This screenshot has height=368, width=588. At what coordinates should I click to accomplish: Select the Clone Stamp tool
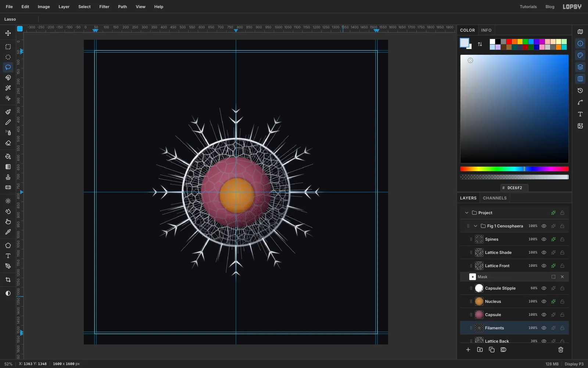pyautogui.click(x=8, y=177)
